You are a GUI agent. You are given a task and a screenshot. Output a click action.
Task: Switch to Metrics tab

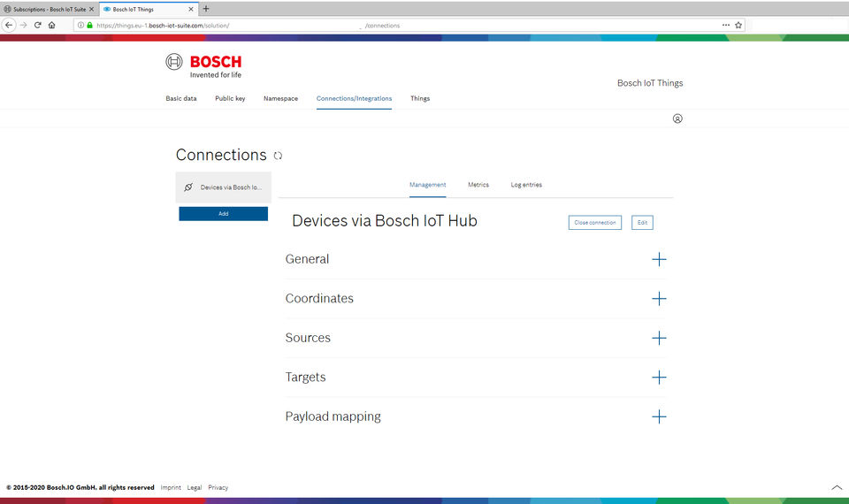478,185
